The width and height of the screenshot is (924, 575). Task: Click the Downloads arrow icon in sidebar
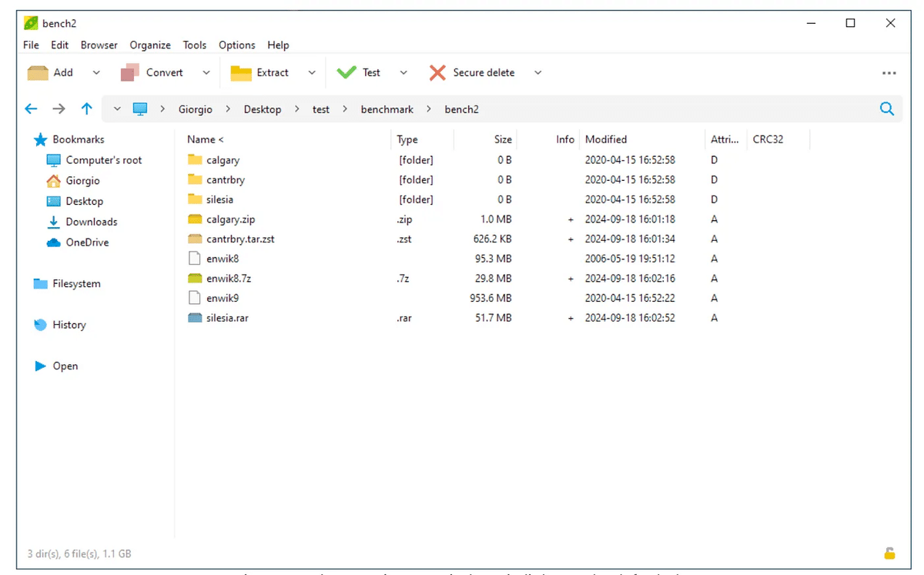coord(53,222)
